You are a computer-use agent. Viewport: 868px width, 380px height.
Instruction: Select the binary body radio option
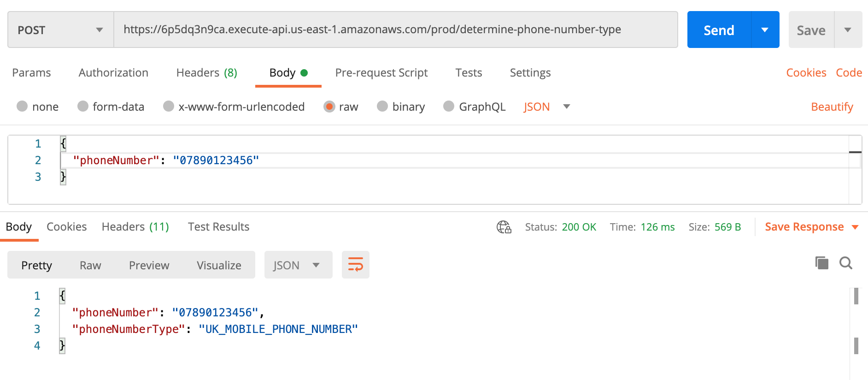(382, 107)
